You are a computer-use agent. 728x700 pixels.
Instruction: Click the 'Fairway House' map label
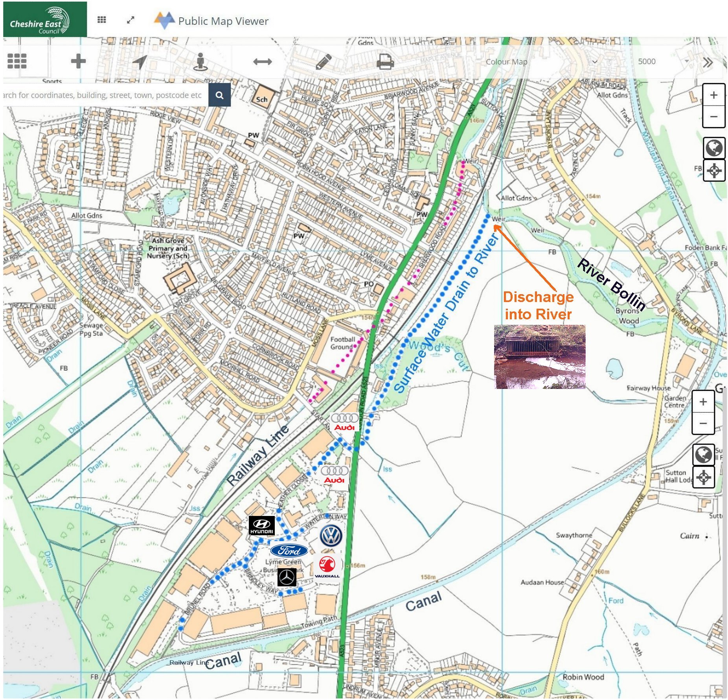649,388
